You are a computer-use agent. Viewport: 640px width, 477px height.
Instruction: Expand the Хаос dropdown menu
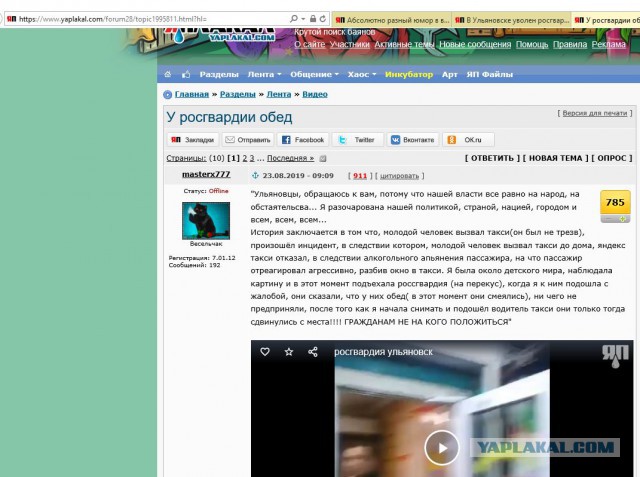point(362,74)
